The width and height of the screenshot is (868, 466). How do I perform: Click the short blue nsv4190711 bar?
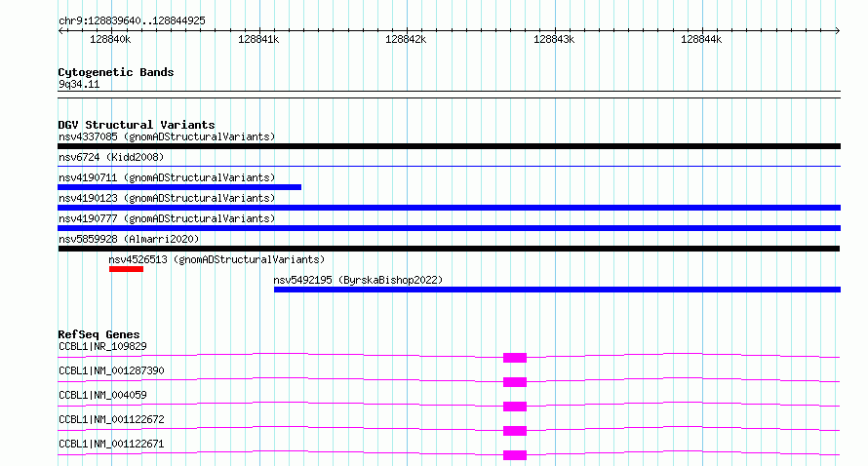point(179,187)
